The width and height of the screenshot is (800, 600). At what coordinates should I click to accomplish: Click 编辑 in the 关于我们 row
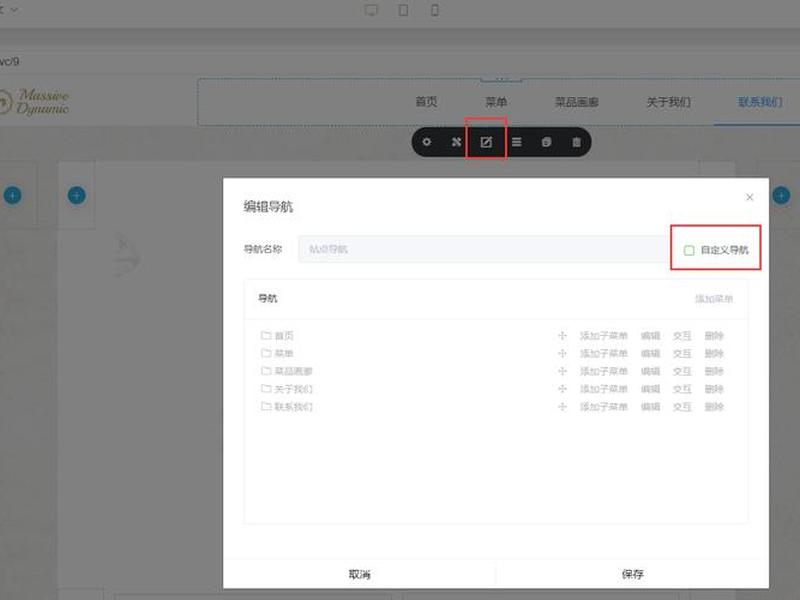pyautogui.click(x=651, y=389)
